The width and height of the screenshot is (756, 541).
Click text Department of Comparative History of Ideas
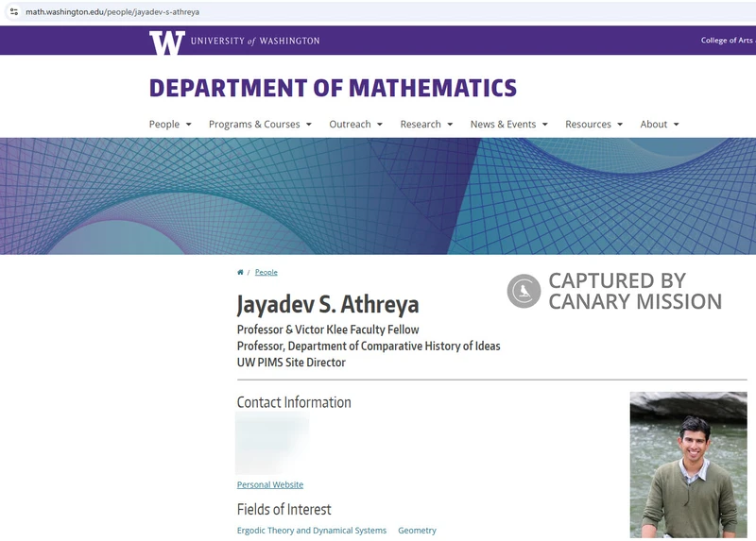coord(394,346)
